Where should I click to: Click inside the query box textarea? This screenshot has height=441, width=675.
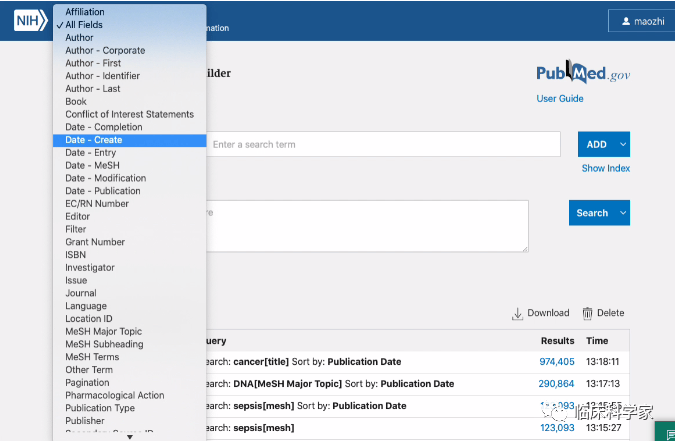point(367,226)
